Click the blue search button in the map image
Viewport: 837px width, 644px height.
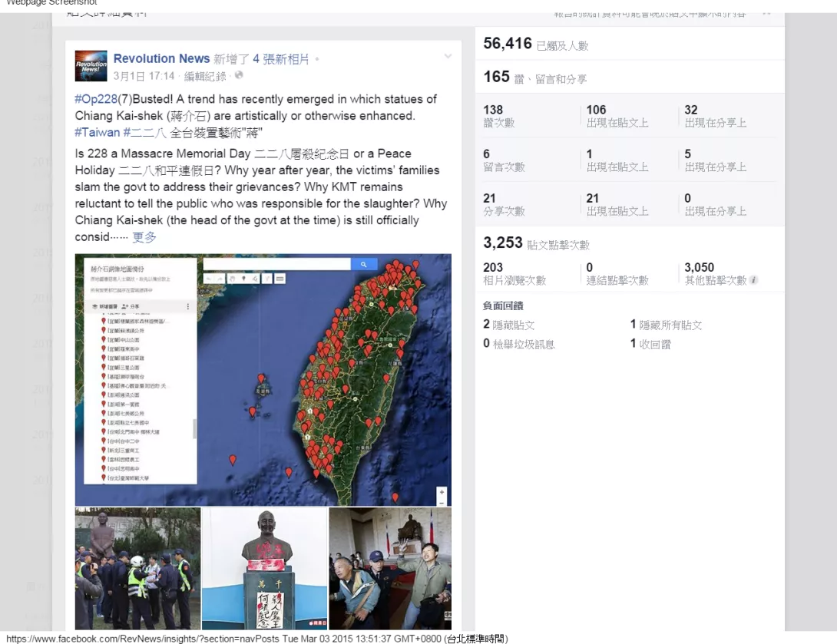click(363, 264)
